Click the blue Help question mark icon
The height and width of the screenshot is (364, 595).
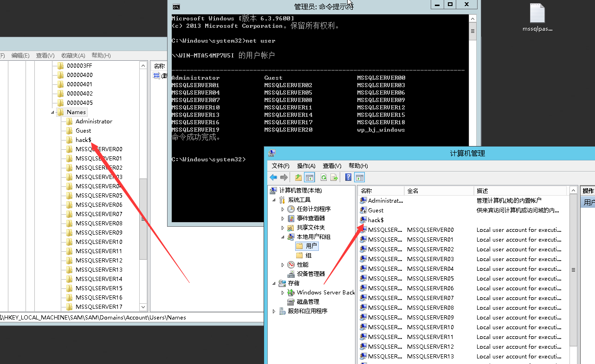click(349, 177)
